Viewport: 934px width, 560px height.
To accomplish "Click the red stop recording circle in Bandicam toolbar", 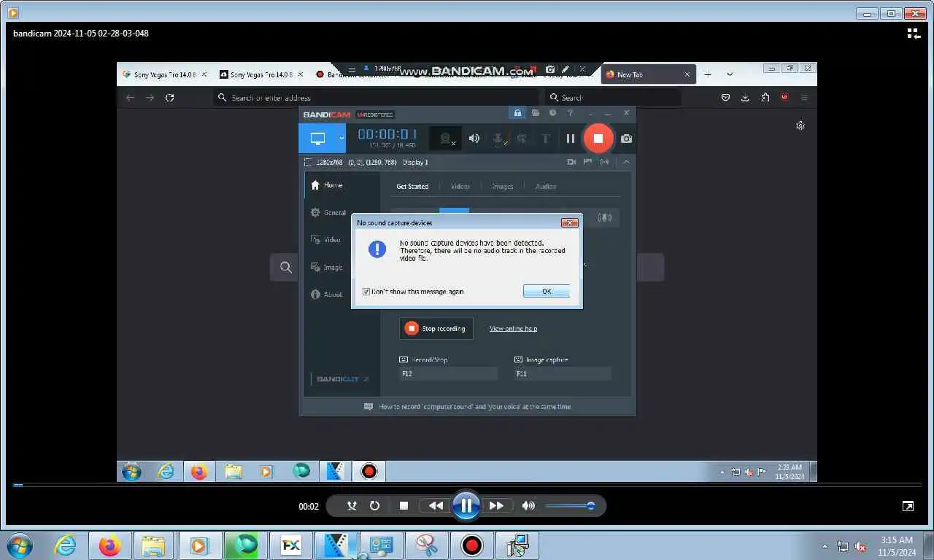I will point(598,138).
